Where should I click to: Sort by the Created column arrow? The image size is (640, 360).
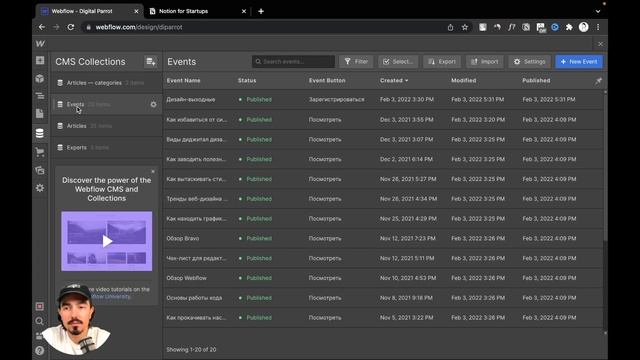[406, 81]
